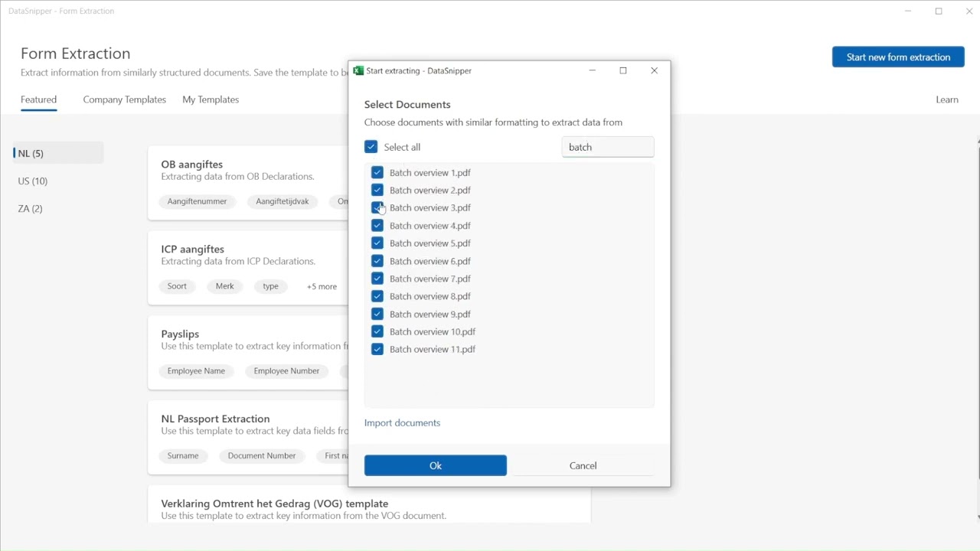Open the Learn link
The width and height of the screenshot is (980, 551).
947,99
